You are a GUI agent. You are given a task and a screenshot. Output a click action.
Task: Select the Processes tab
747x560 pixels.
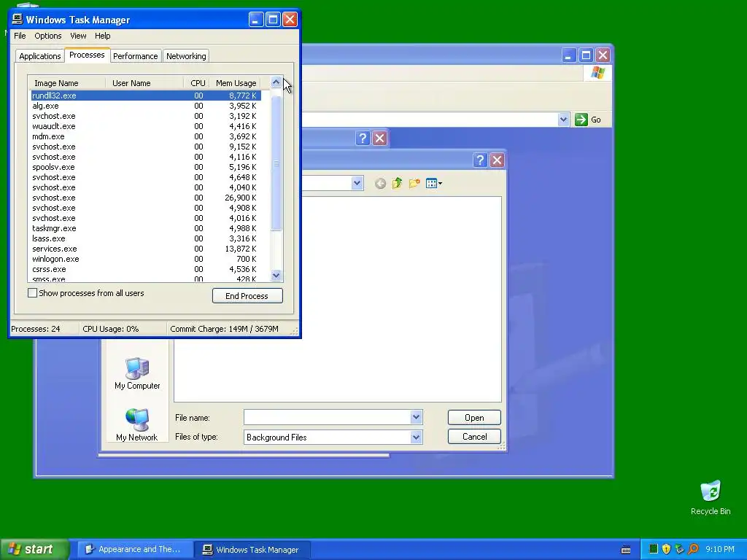87,55
